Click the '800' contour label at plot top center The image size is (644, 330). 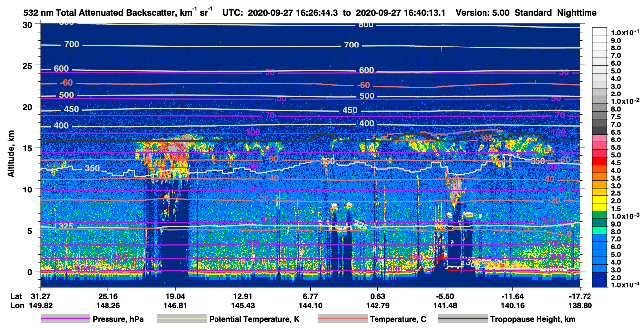point(366,24)
